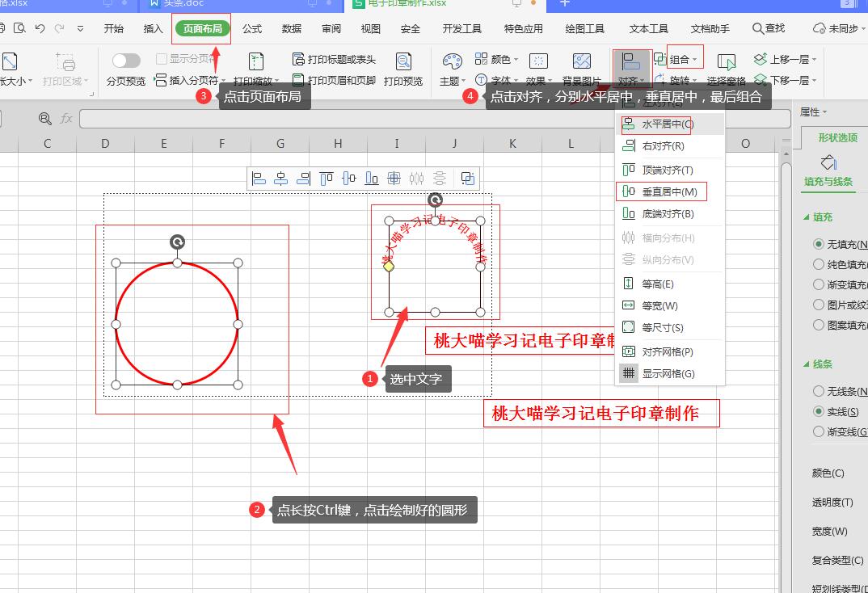Viewport: 868px width, 593px height.
Task: Select the 无填充 (no fill) radio button
Action: click(819, 244)
